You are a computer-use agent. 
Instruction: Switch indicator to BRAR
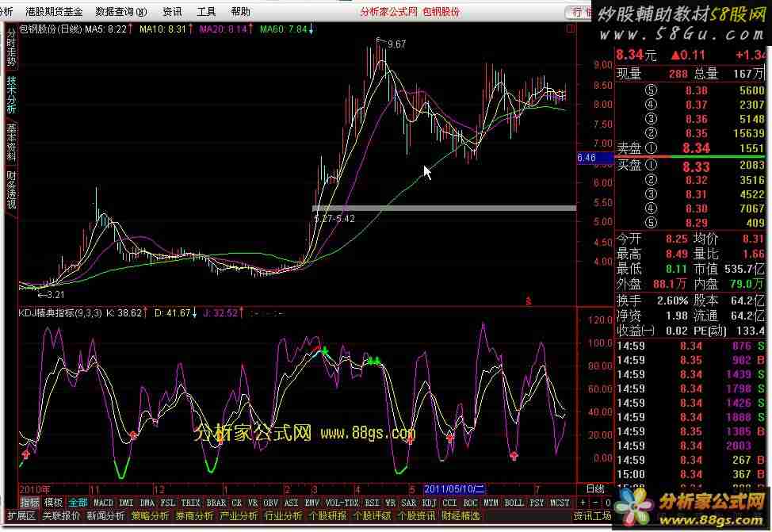tap(216, 503)
